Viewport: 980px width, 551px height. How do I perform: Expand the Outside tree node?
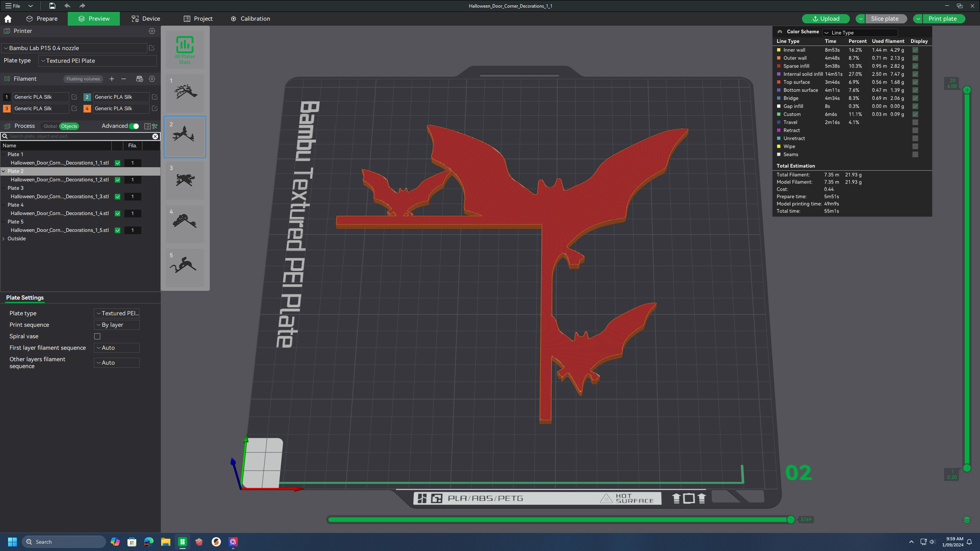pos(4,239)
